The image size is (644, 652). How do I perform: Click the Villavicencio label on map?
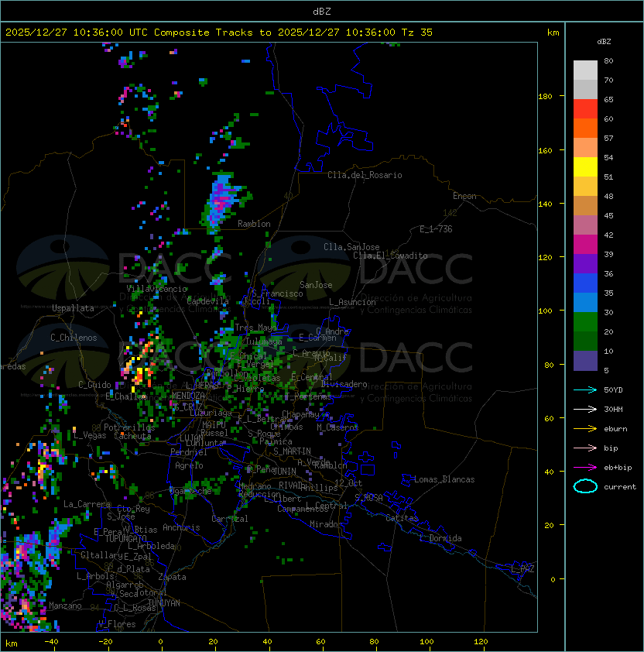(156, 289)
